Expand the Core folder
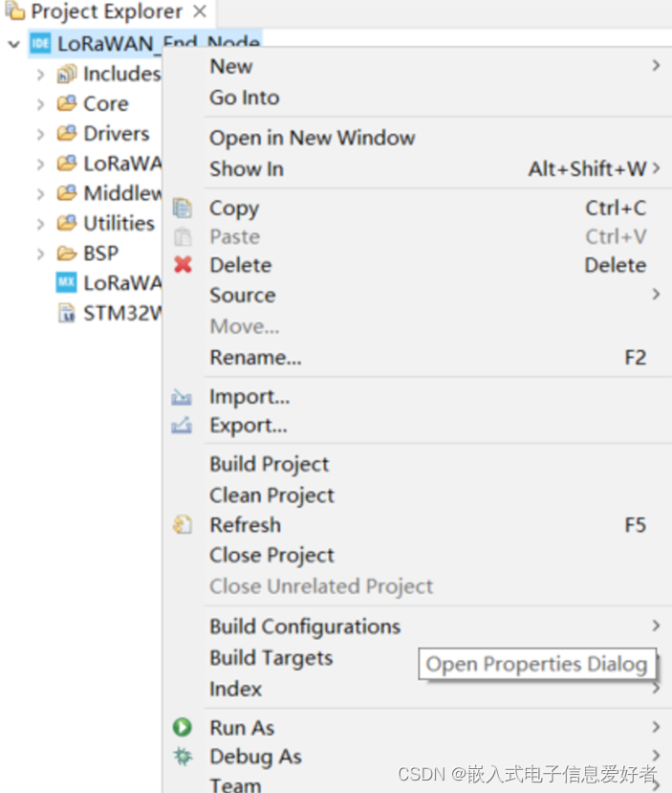This screenshot has width=672, height=793. [x=40, y=104]
